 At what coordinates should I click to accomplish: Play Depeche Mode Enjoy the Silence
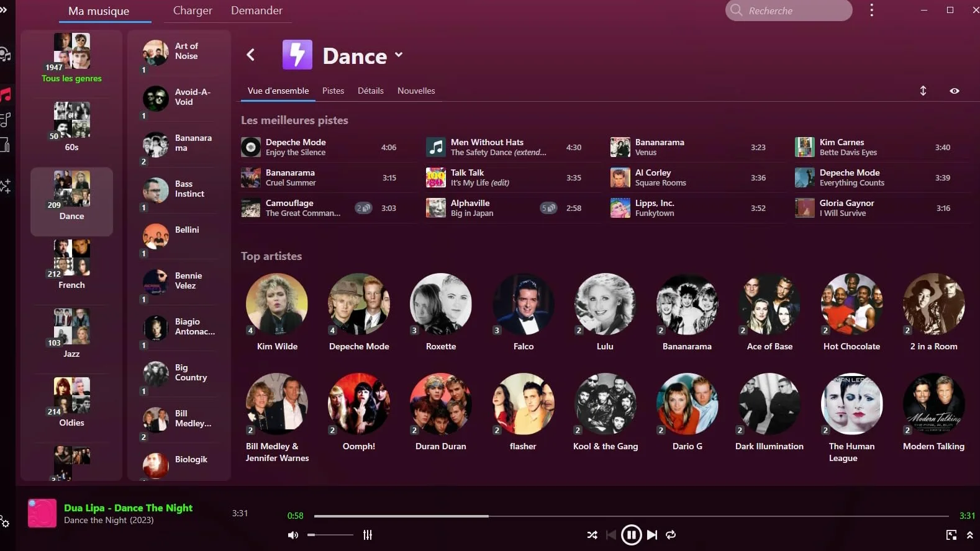click(319, 147)
